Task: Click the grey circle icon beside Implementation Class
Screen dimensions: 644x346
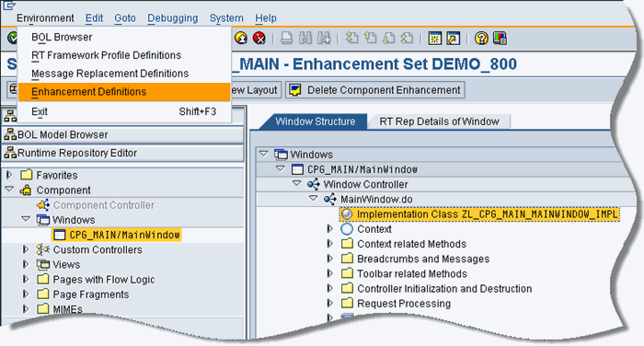Action: point(347,214)
